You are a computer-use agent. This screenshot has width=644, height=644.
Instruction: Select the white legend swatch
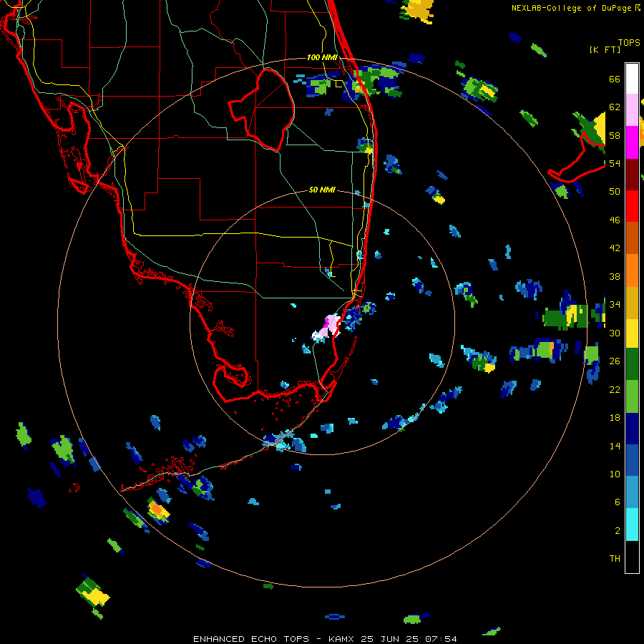coord(632,79)
